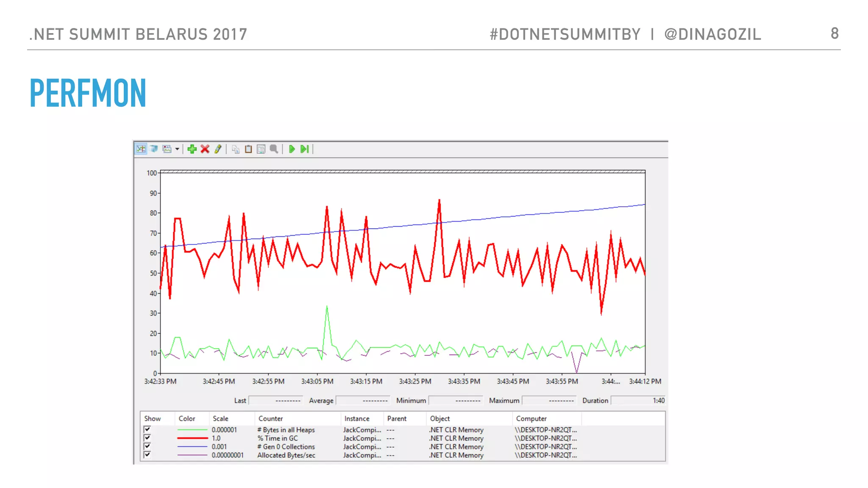Click the View Log Data icon

coord(154,149)
